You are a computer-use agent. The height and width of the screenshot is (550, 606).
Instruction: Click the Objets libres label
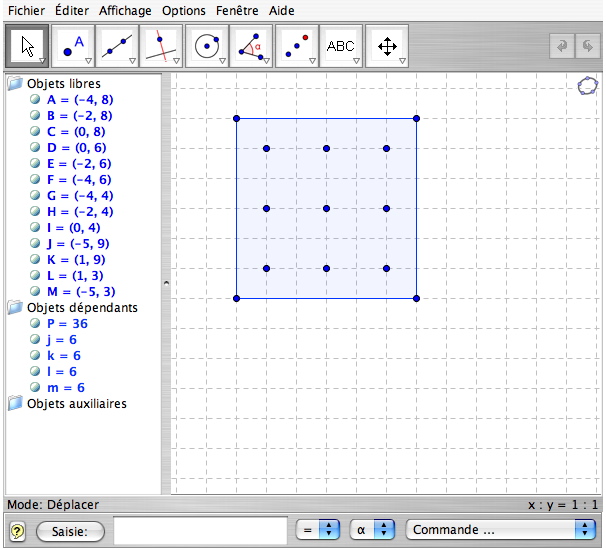tap(64, 83)
